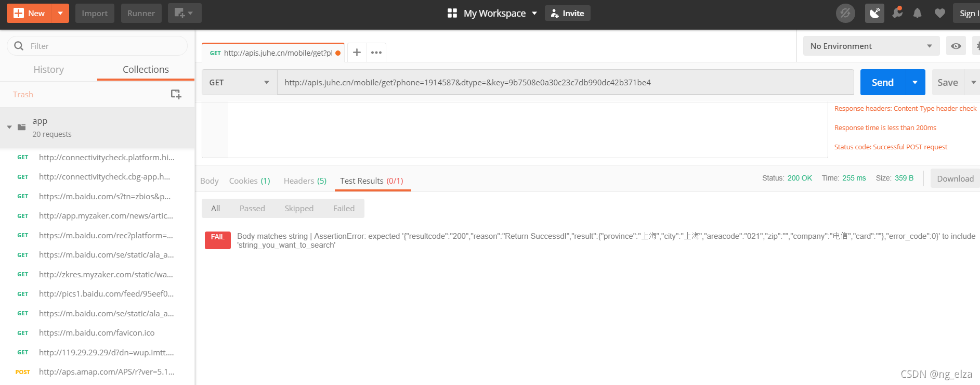Screen dimensions: 980x385
Task: Filter to Failed tests
Action: 344,208
